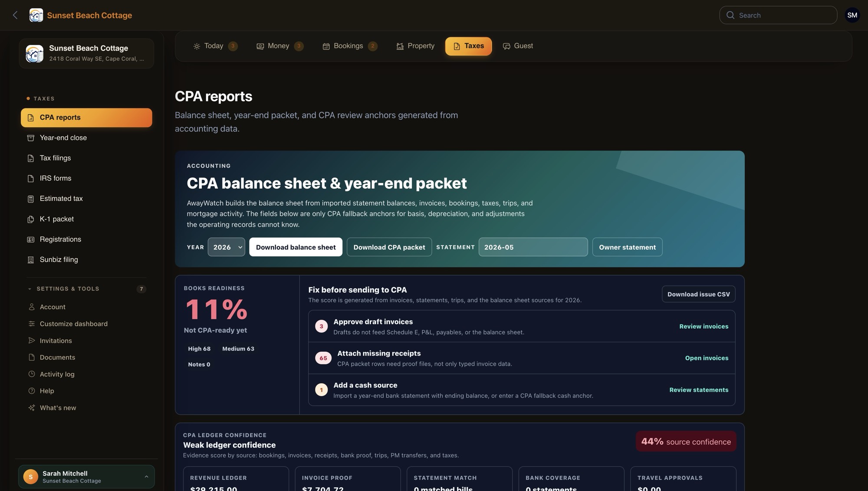Image resolution: width=868 pixels, height=491 pixels.
Task: Click Download CPA packet
Action: pyautogui.click(x=389, y=247)
